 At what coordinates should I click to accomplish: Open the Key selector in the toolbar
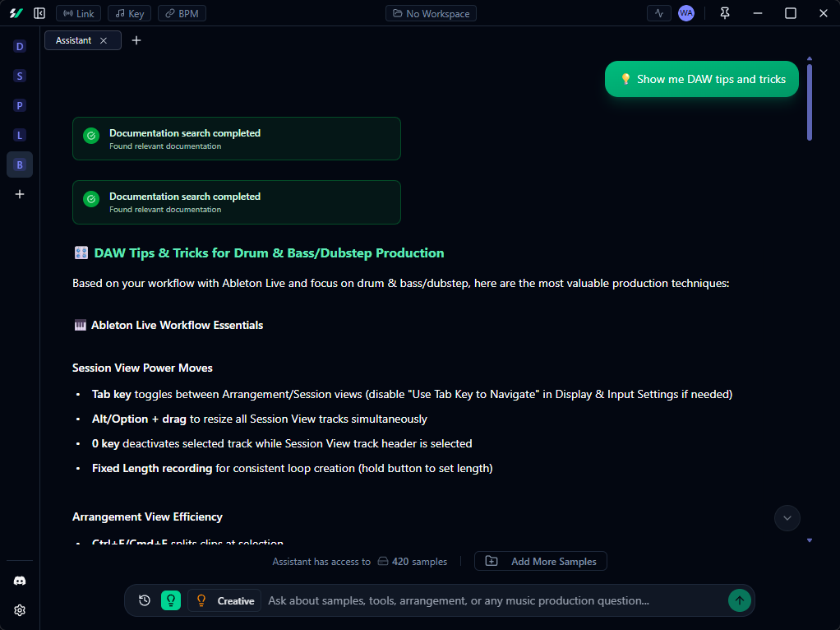(129, 12)
